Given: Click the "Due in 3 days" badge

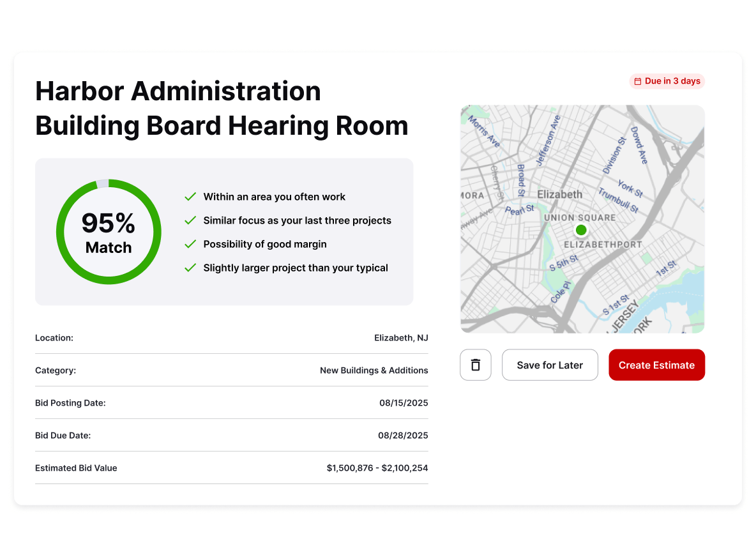Looking at the screenshot, I should pos(667,81).
